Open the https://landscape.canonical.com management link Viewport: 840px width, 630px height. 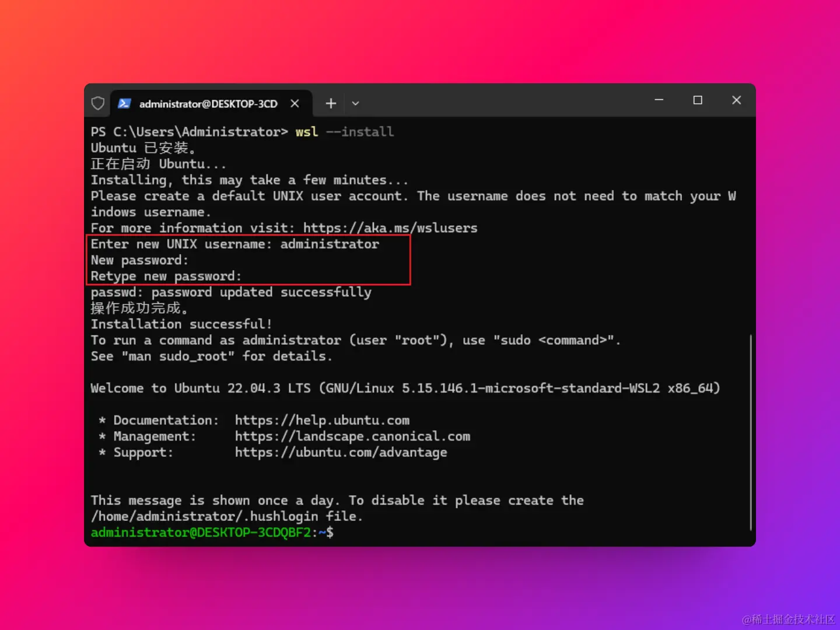[x=352, y=436]
